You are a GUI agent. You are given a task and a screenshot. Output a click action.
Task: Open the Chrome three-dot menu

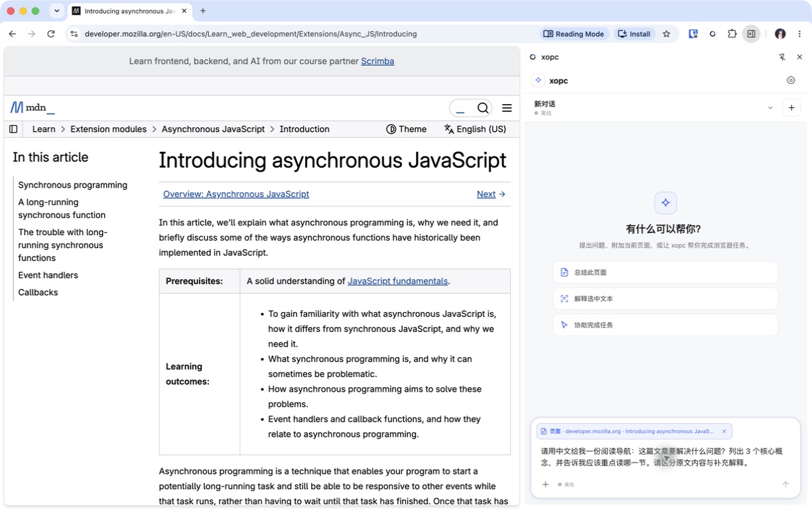tap(799, 34)
